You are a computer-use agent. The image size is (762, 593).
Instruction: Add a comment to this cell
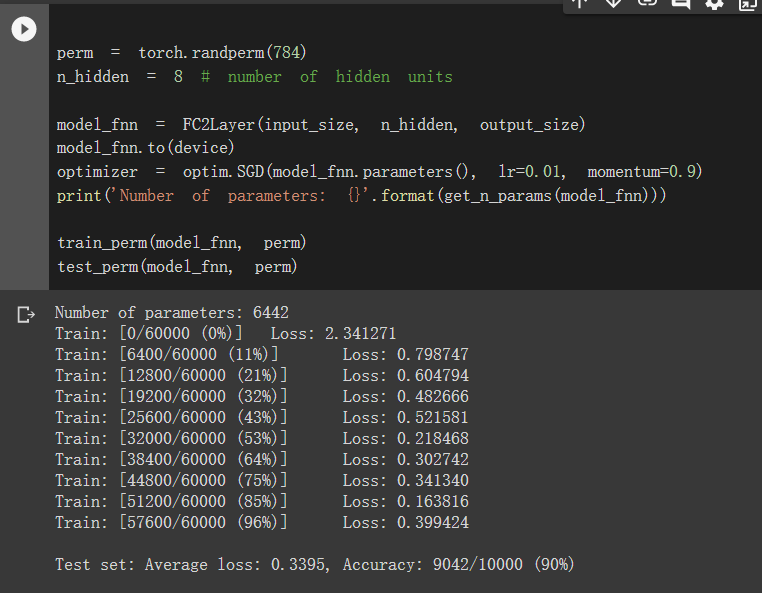point(680,3)
